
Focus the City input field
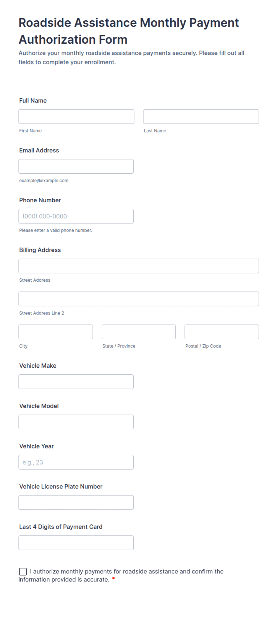pos(56,332)
